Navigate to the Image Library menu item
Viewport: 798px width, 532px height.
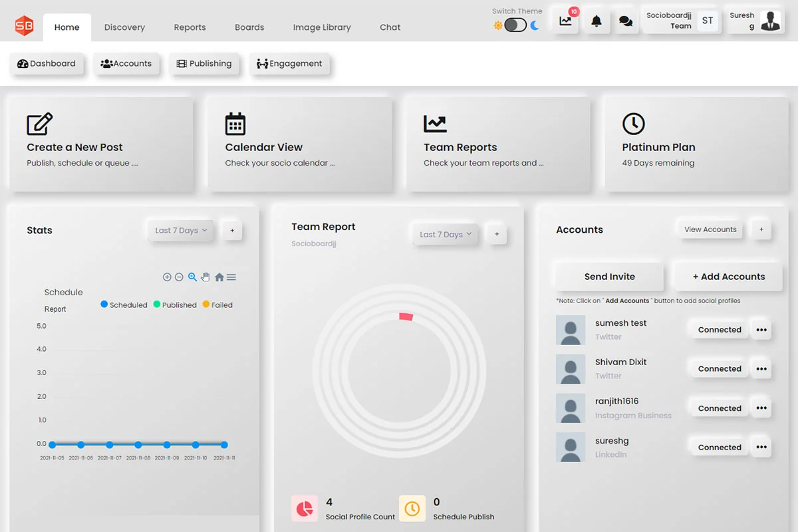(322, 27)
